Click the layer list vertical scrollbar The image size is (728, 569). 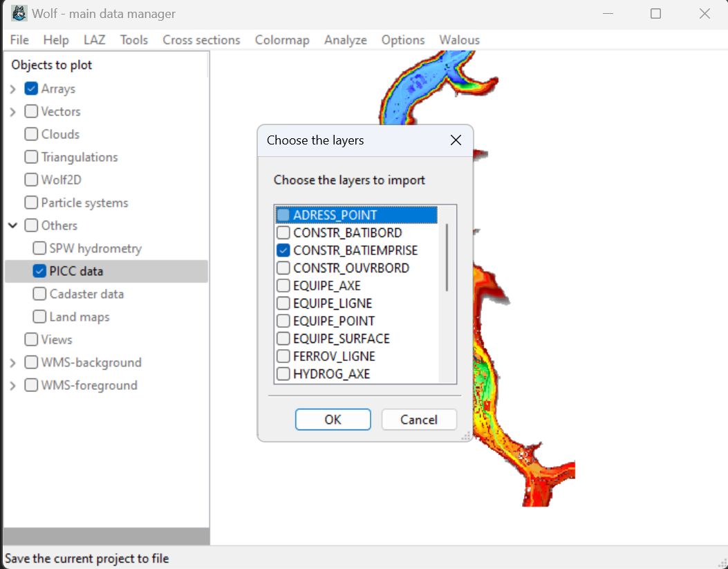(x=447, y=257)
